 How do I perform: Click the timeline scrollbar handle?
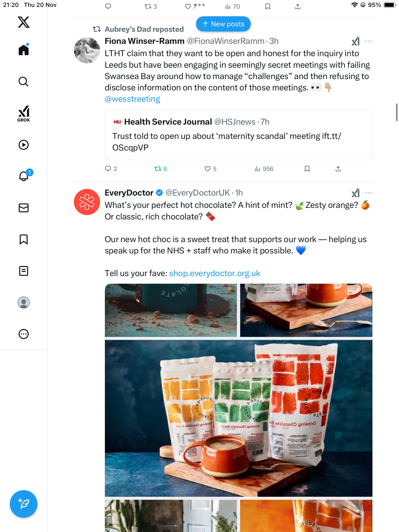pyautogui.click(x=397, y=112)
